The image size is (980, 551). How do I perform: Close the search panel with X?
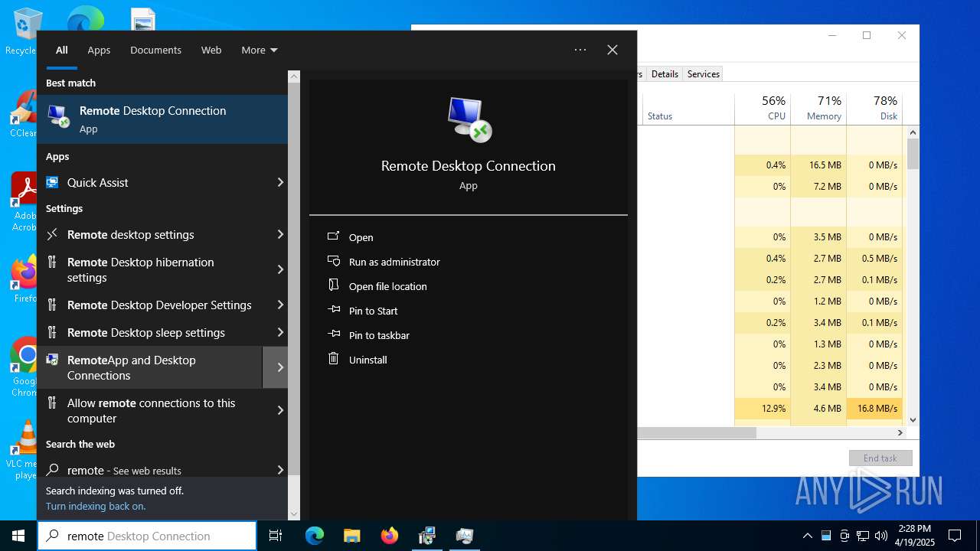(x=612, y=50)
